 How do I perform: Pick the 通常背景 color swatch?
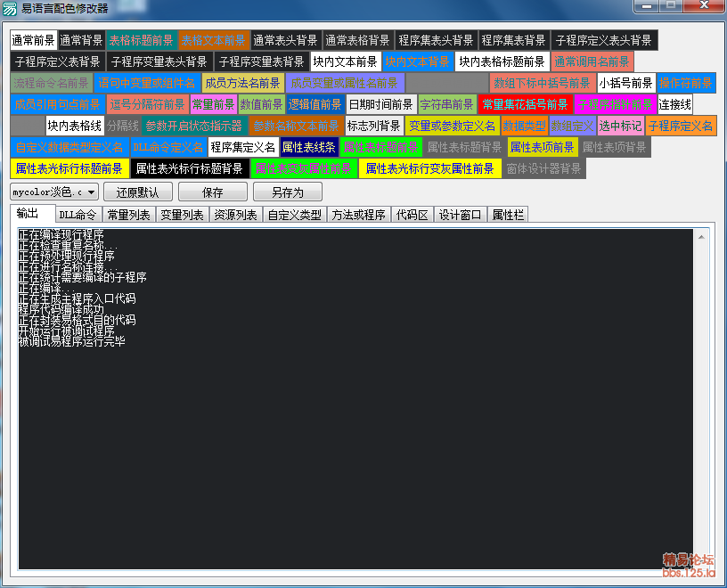[x=81, y=40]
